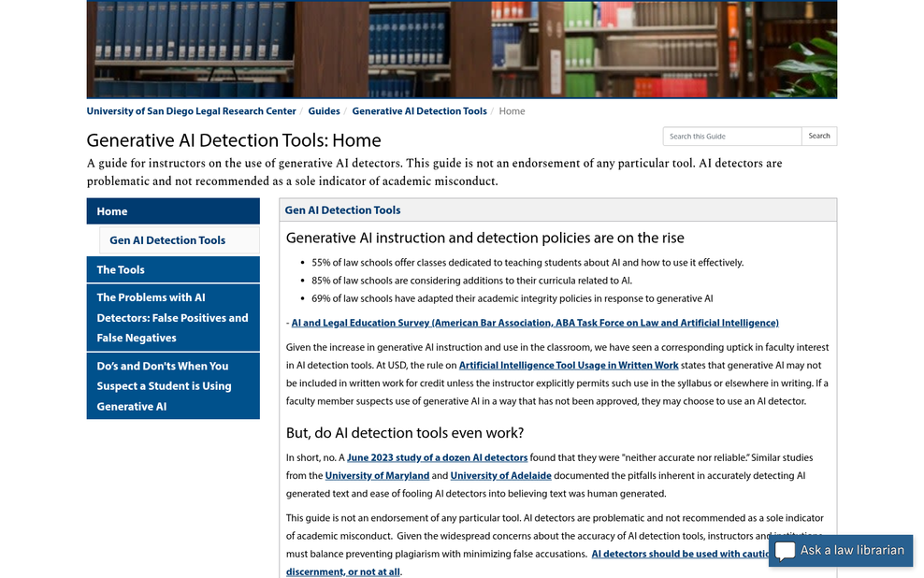
Task: Open University of San Diego Legal Research Center breadcrumb
Action: 191,110
